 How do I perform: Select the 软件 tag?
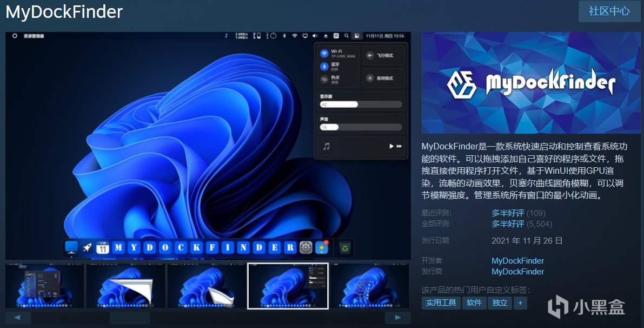point(474,303)
